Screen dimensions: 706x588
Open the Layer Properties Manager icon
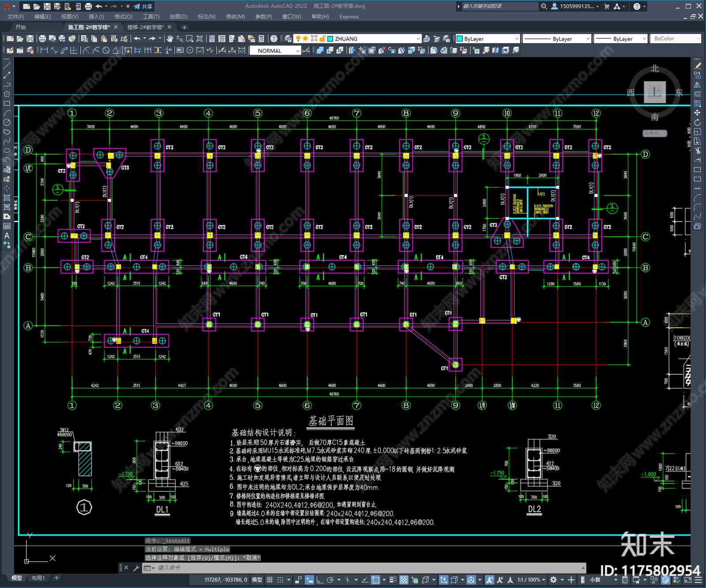pyautogui.click(x=288, y=39)
